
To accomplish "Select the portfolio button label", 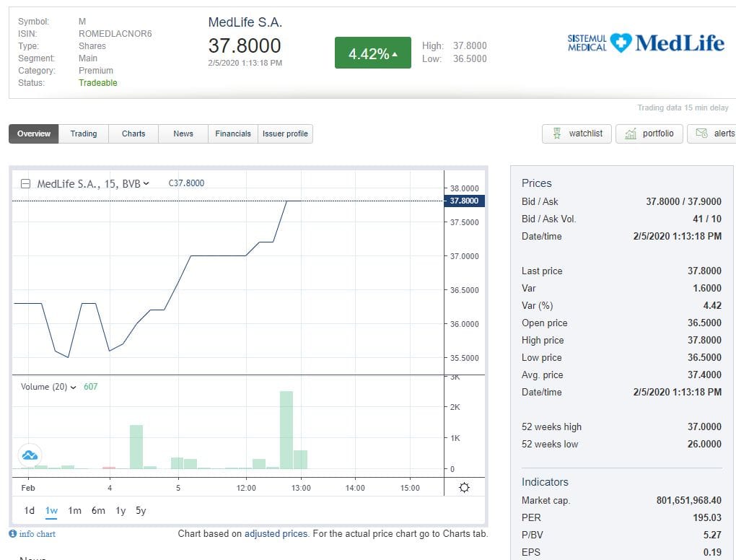I will pos(658,134).
